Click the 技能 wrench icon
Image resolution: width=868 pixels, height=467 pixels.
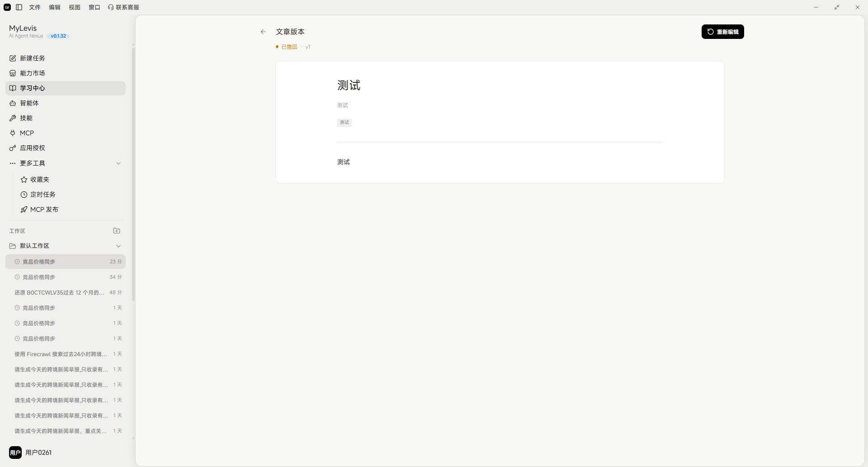[x=13, y=118]
